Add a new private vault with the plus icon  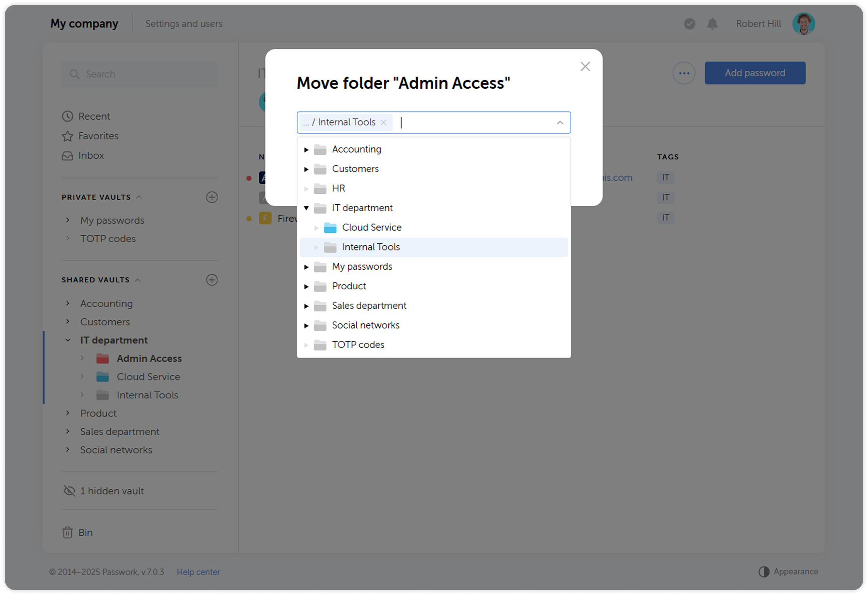pos(212,197)
